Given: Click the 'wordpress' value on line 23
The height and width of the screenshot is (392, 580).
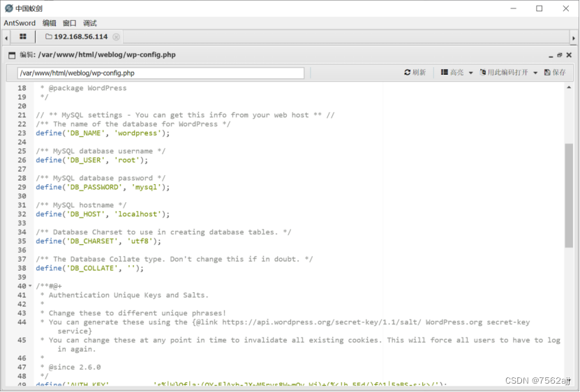Looking at the screenshot, I should (x=137, y=133).
